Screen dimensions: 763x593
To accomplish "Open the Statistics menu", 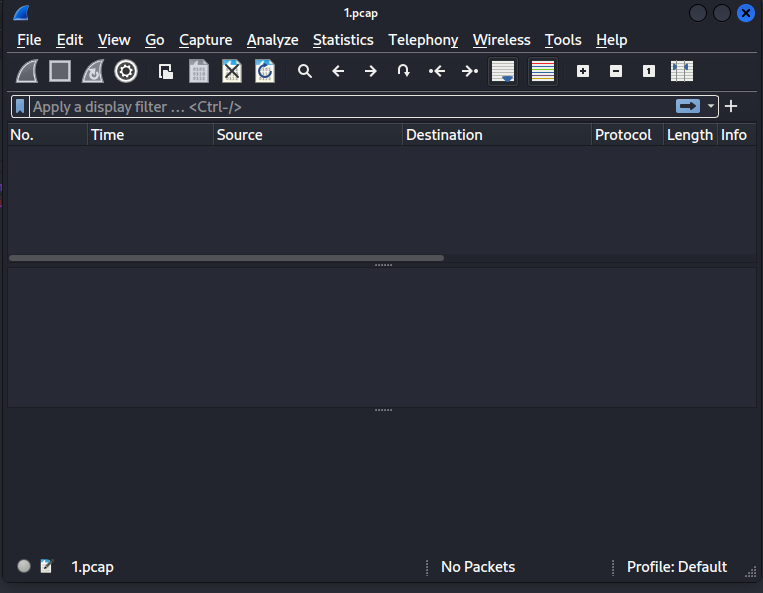I will point(343,40).
